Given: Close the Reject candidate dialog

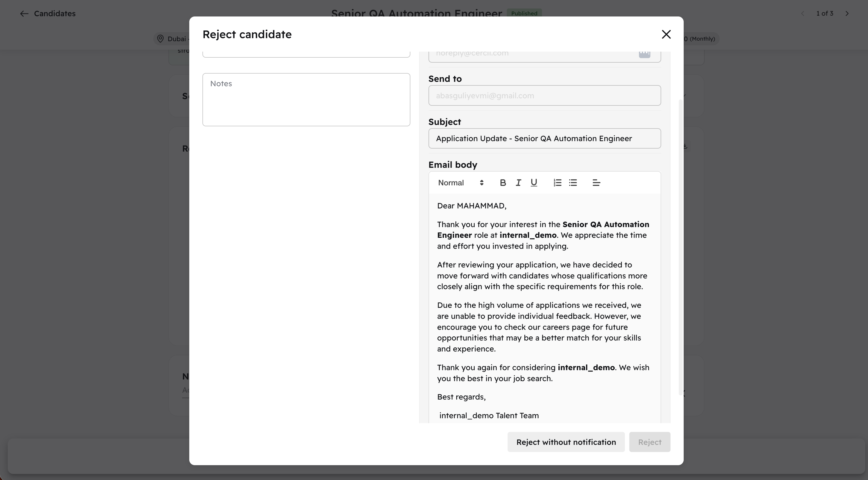Looking at the screenshot, I should tap(666, 34).
